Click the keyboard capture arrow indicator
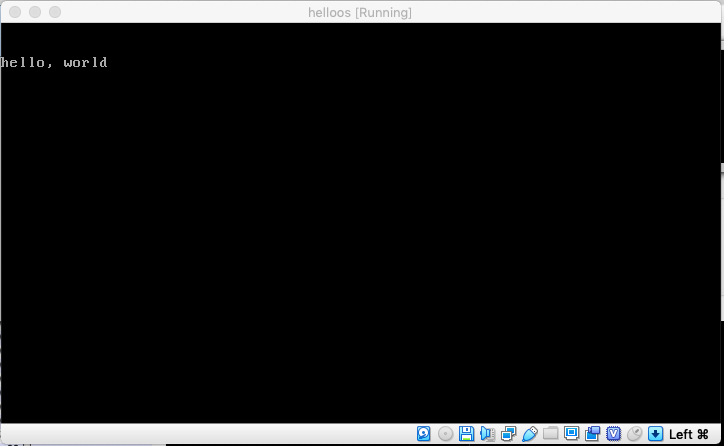The width and height of the screenshot is (724, 446). [655, 434]
